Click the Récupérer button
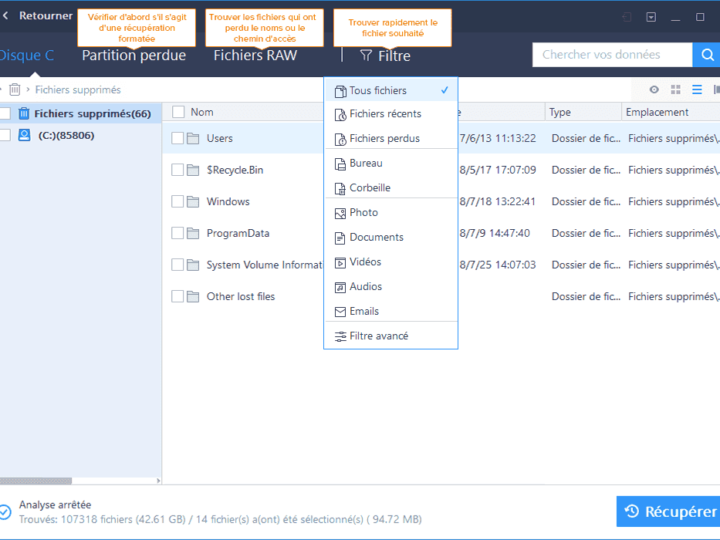720x540 pixels. pos(668,512)
